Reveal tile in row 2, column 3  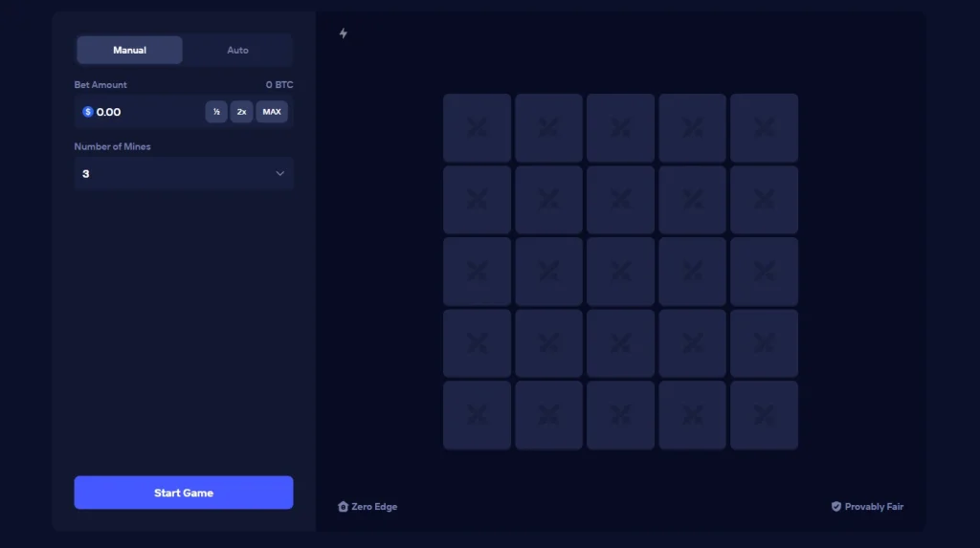pos(620,200)
